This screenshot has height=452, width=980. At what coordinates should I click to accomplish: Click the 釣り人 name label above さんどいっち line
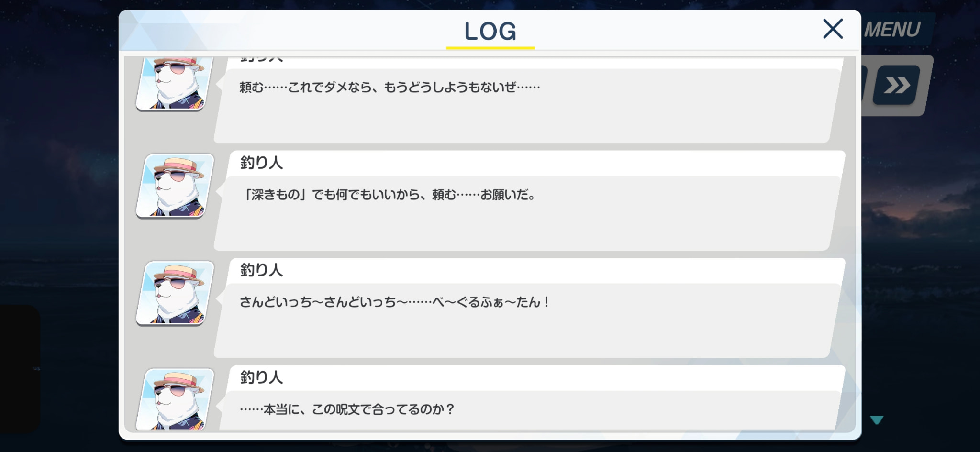pos(261,270)
